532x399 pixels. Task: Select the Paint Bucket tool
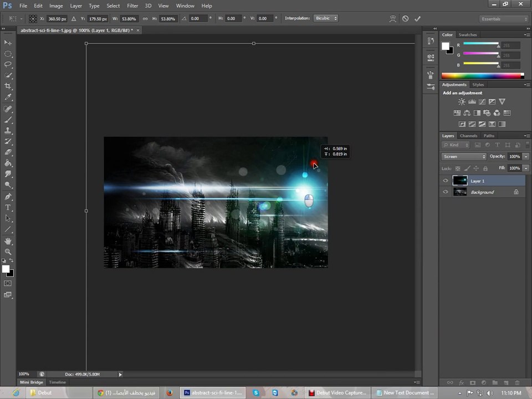click(8, 163)
